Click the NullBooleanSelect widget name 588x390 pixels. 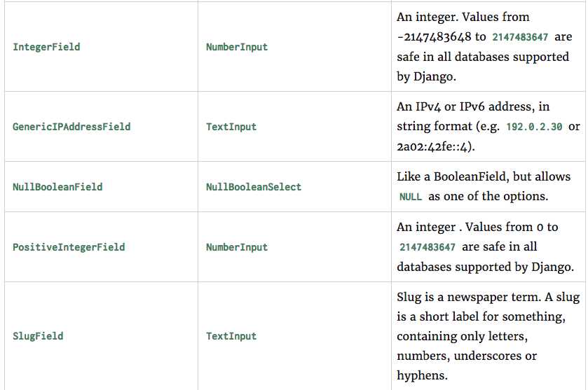pyautogui.click(x=254, y=187)
